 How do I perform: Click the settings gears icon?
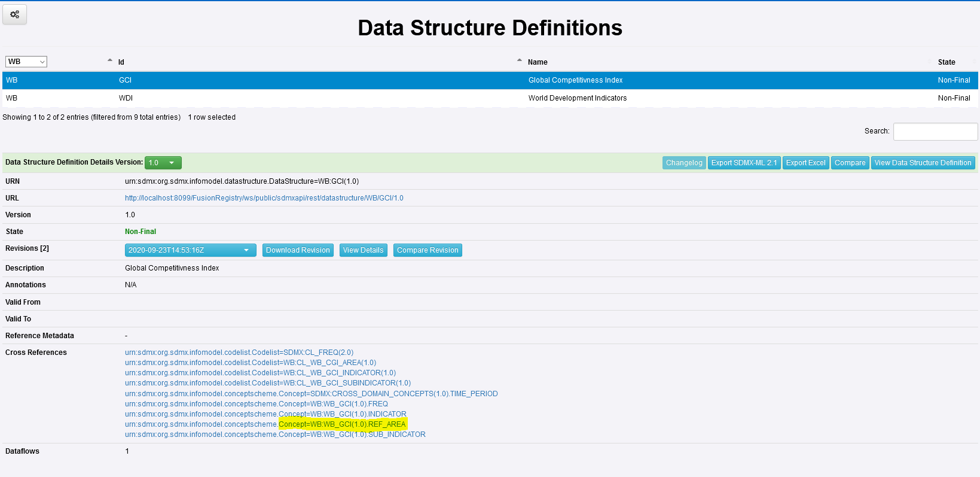[14, 14]
